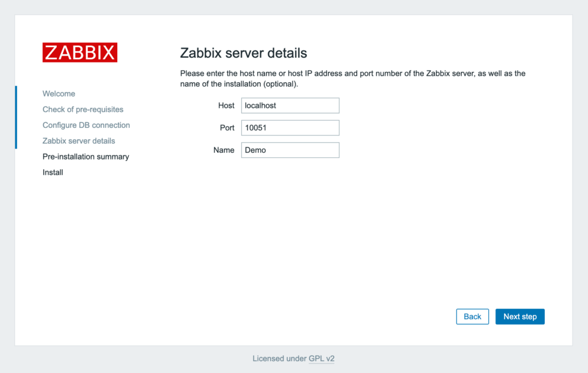Click the Next step button
The image size is (588, 373).
520,316
